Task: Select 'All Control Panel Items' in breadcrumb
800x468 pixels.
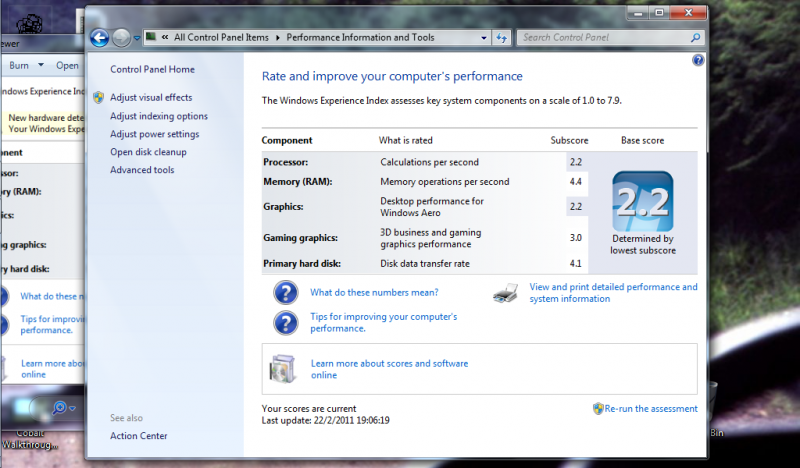Action: (221, 38)
